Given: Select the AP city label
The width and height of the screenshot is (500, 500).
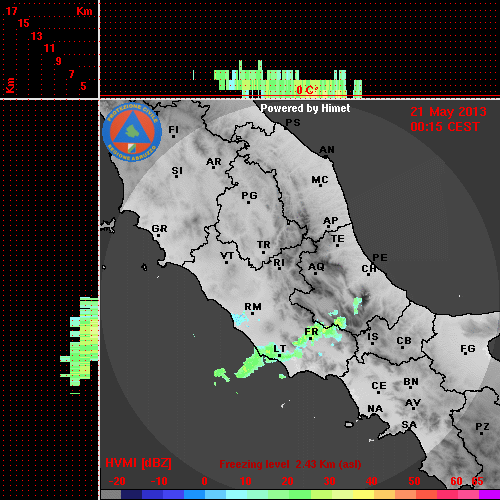Looking at the screenshot, I should pos(331,220).
